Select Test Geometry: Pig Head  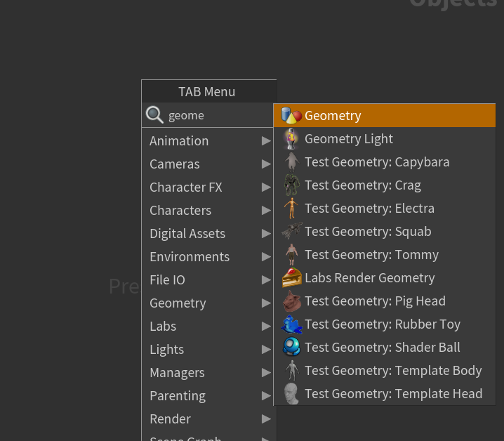[x=385, y=301]
